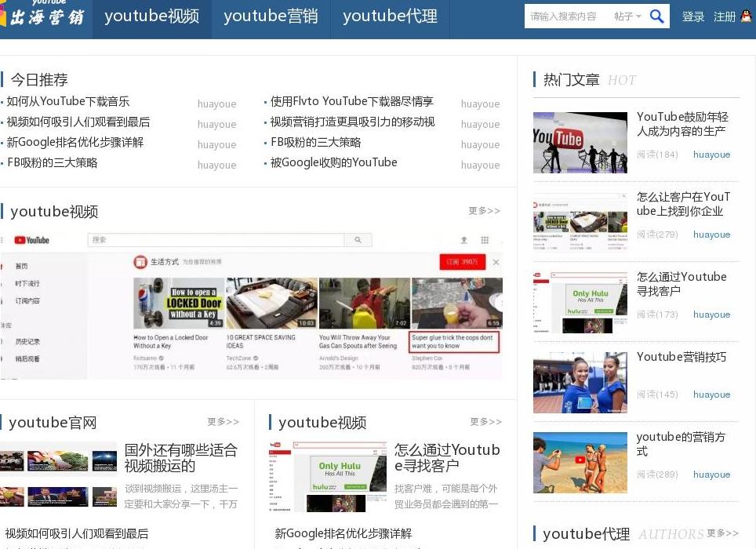Open 视频如何吸引人们观看到最后 under youtube官网
Image resolution: width=756 pixels, height=549 pixels.
pos(77,533)
